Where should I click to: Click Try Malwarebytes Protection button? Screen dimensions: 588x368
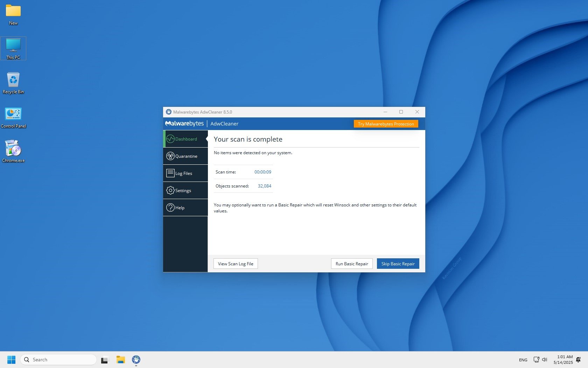click(x=386, y=124)
